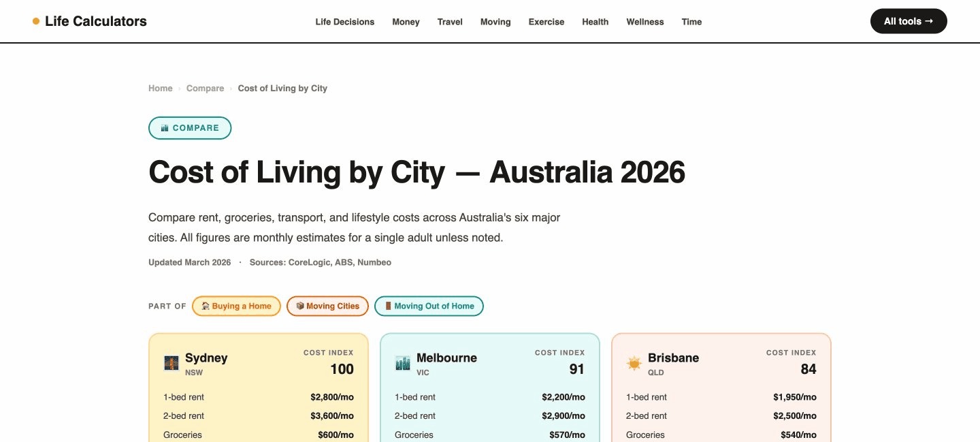This screenshot has height=442, width=980.
Task: Click the Moving Cities tag pill
Action: (327, 306)
